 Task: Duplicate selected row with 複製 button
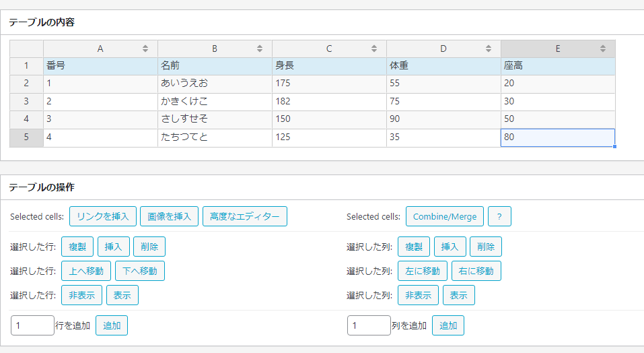[x=77, y=247]
